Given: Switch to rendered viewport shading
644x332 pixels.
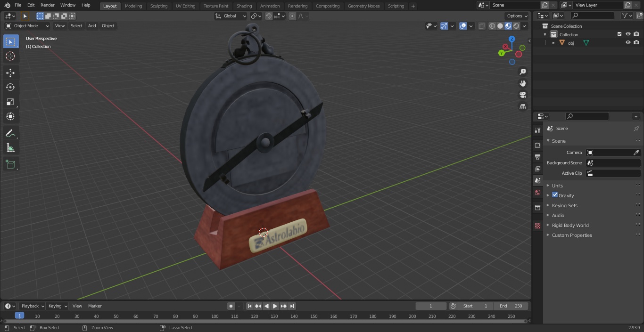Looking at the screenshot, I should (x=516, y=26).
